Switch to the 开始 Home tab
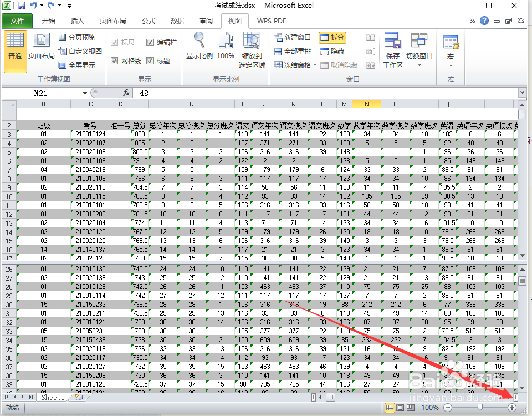 point(49,21)
